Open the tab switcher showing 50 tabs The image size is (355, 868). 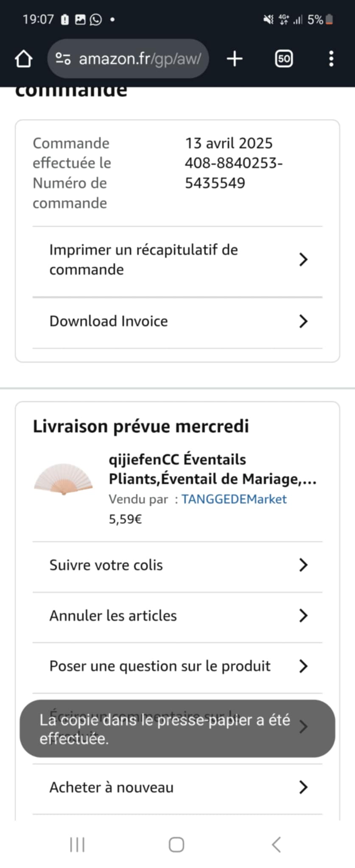[x=284, y=59]
